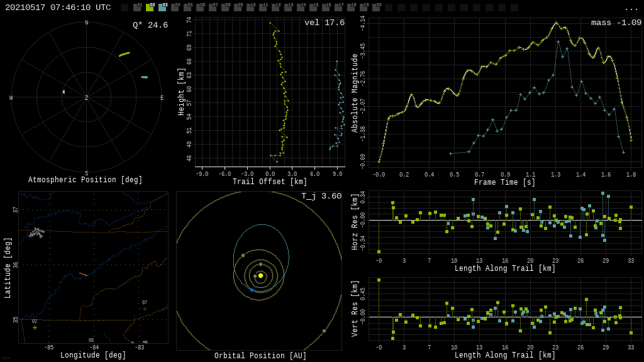Toggle the green station 02 square in top bar

point(150,8)
